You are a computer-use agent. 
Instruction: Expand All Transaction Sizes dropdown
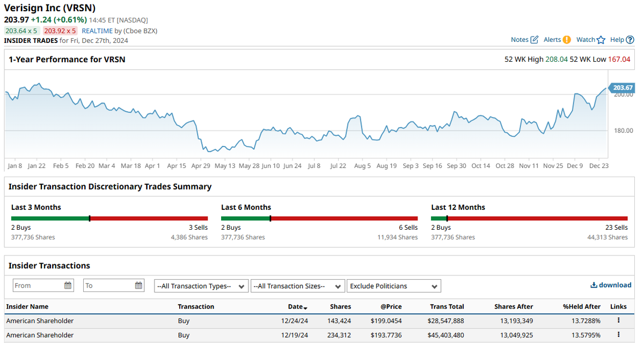(x=298, y=286)
